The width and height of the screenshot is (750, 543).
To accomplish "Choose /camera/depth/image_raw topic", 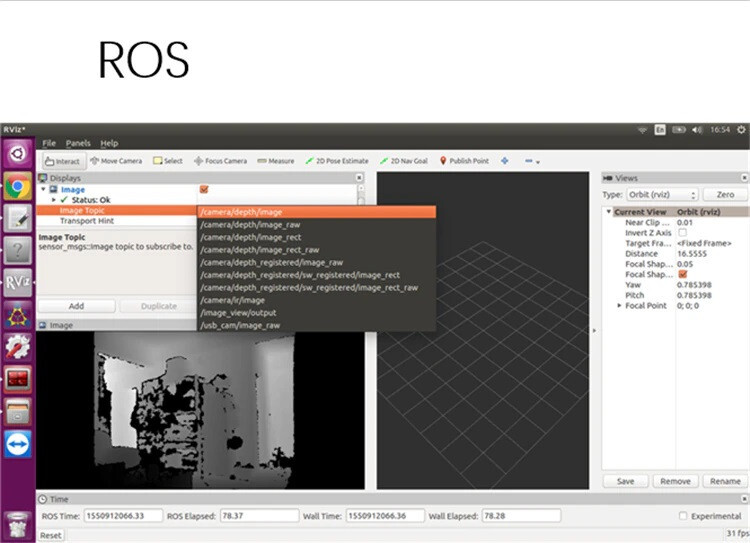I will 316,224.
